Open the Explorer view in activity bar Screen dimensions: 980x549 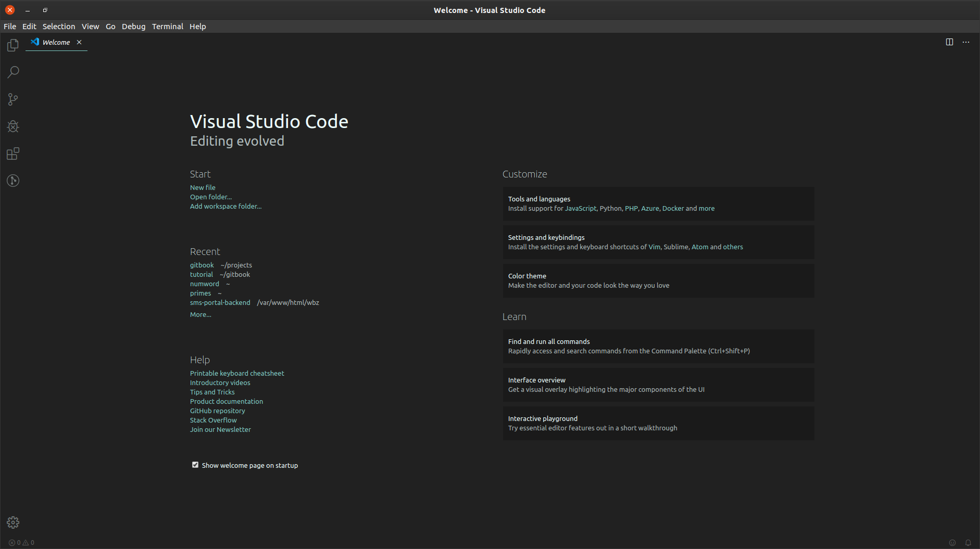click(x=13, y=45)
